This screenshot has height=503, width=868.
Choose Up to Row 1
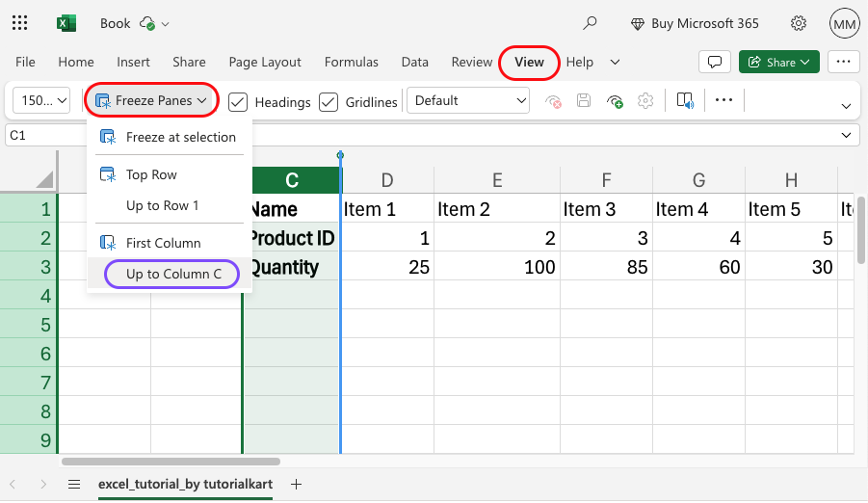pos(170,206)
